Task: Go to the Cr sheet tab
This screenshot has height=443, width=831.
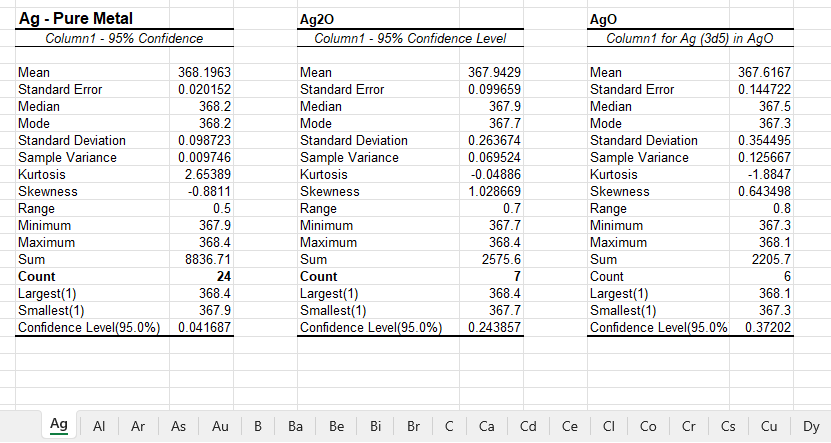Action: pyautogui.click(x=689, y=426)
